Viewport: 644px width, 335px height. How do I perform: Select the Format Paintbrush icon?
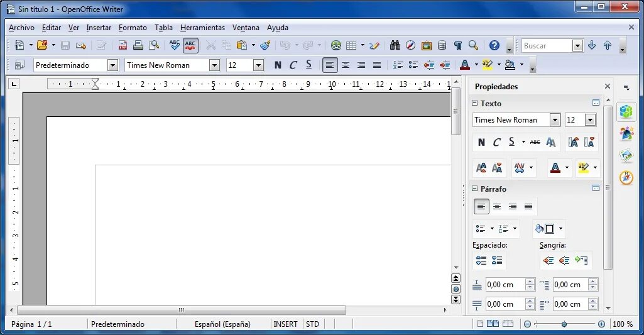[x=265, y=45]
